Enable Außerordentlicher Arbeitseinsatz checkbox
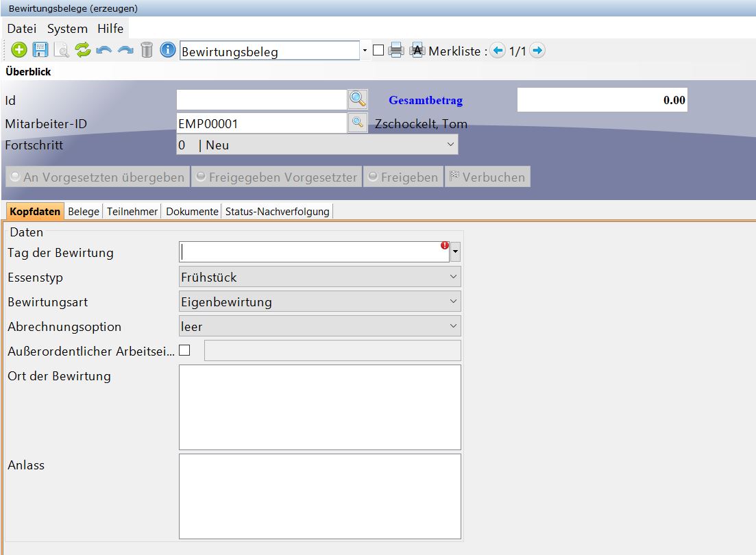Image resolution: width=756 pixels, height=555 pixels. [x=184, y=351]
